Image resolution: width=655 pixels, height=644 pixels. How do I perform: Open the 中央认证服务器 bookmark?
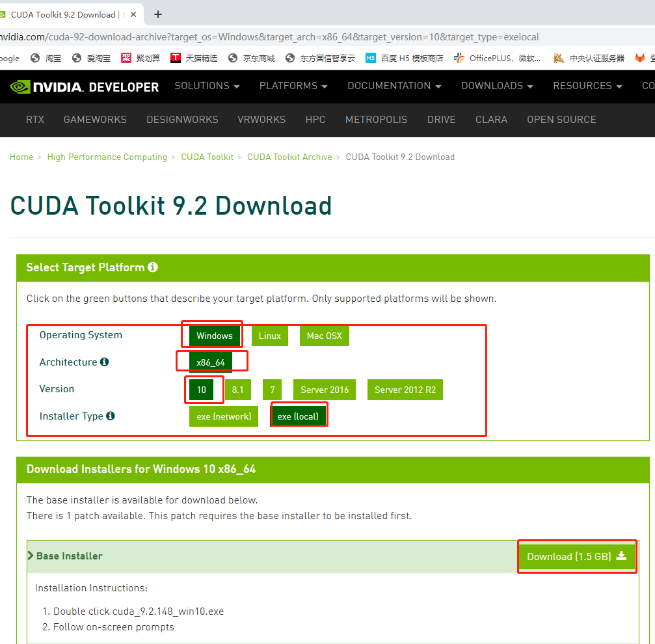point(589,58)
